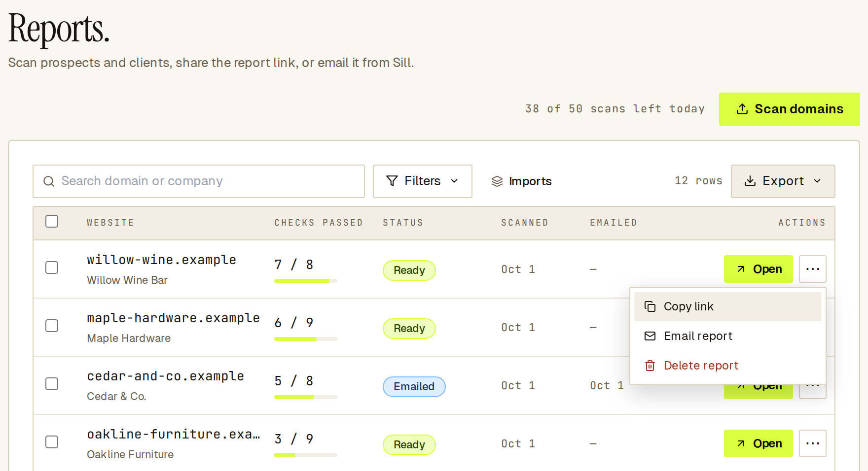Click the '38 of 50 scans left today' text
The height and width of the screenshot is (471, 868).
[x=615, y=109]
